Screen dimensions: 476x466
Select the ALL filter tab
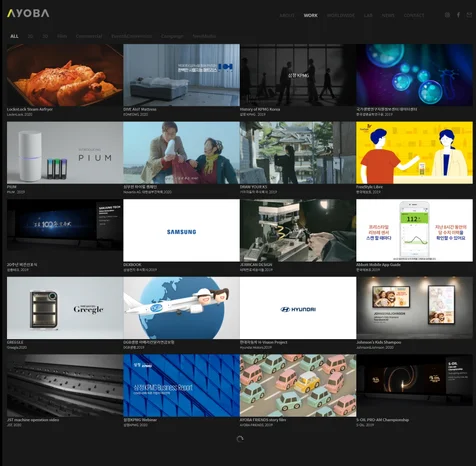click(14, 36)
